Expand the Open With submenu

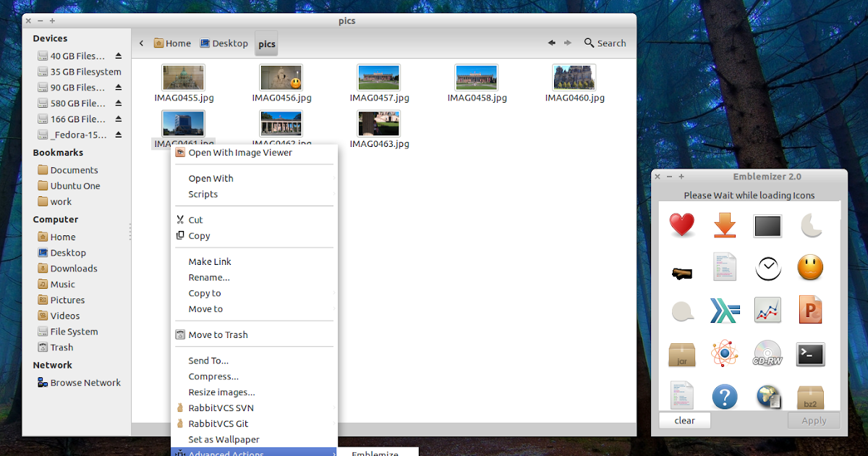210,178
